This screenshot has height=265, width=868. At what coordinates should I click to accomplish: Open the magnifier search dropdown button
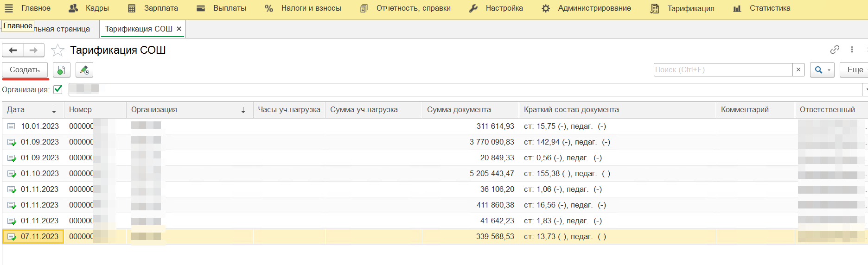coord(822,70)
